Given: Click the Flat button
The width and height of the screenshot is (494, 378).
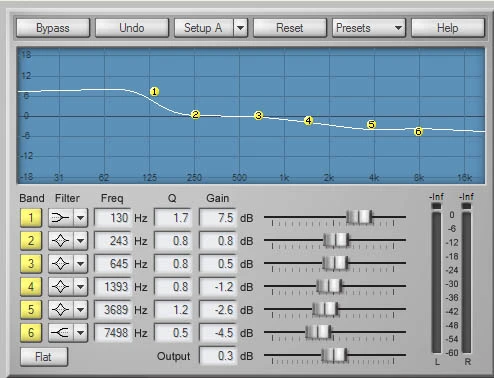Looking at the screenshot, I should click(x=44, y=357).
